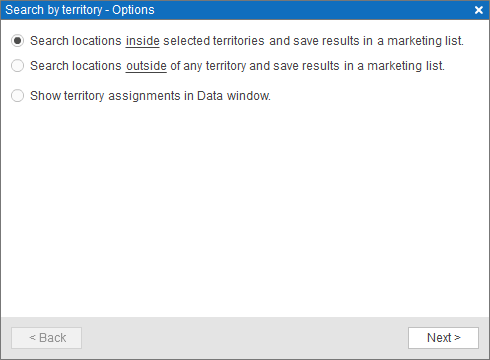Click the 'Show territory assignments in Data window' label
Viewport: 490px width, 360px height.
[x=150, y=96]
